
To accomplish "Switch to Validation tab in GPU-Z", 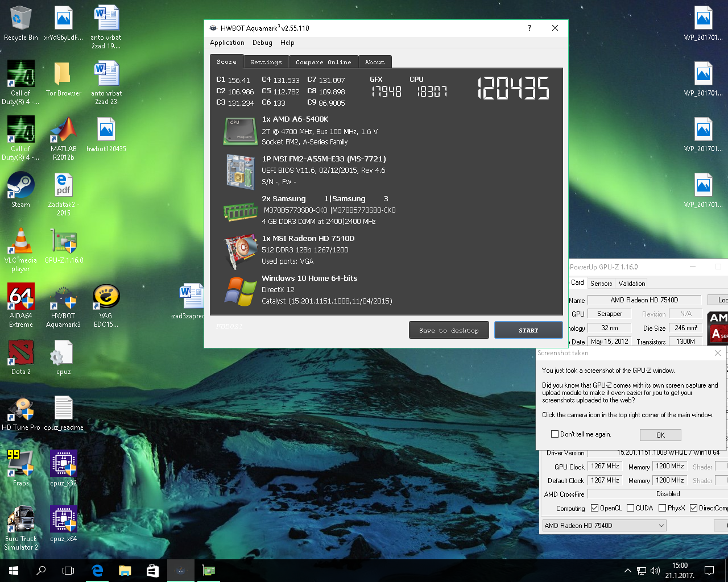I will point(632,283).
